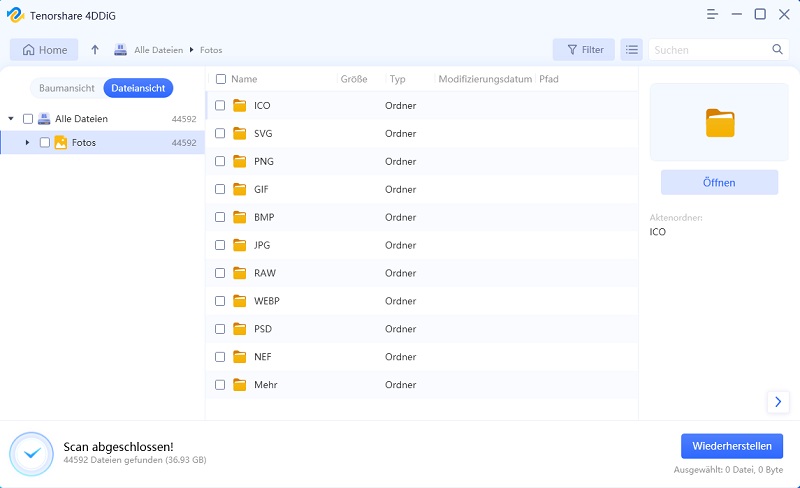Click into the Suchen search field
Viewport: 800px width, 488px height.
click(710, 49)
